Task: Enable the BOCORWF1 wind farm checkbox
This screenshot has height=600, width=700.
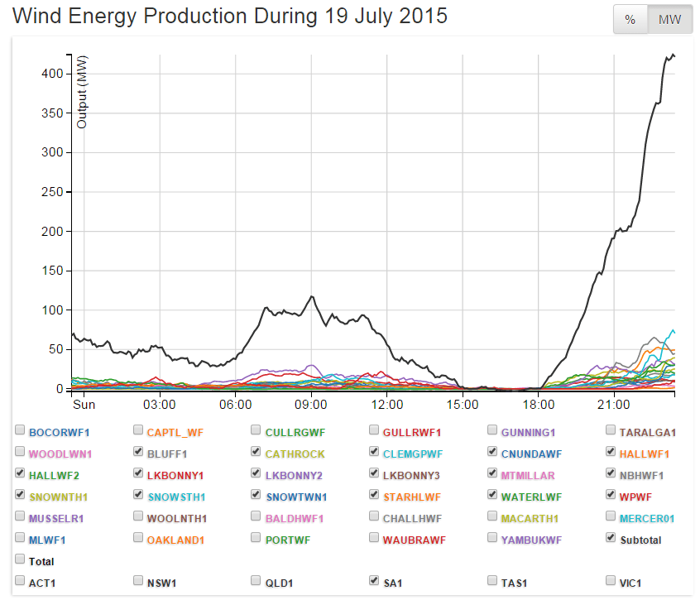Action: (20, 430)
